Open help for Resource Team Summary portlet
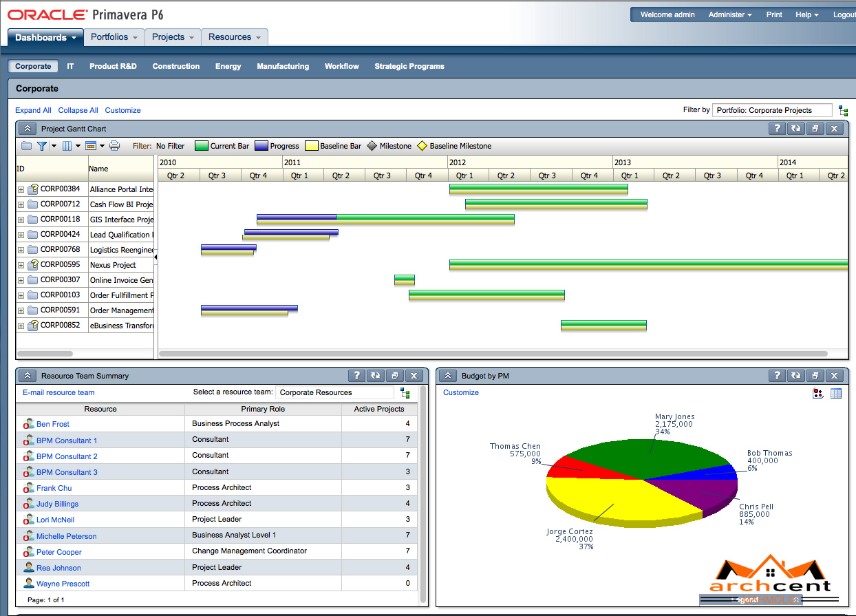Viewport: 856px width, 616px height. pyautogui.click(x=356, y=376)
